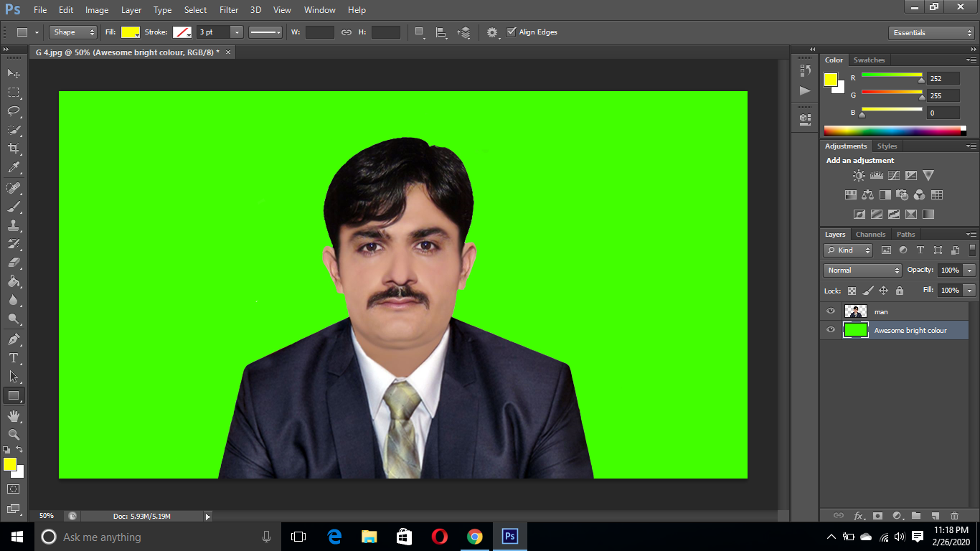Open the Create new layer button
Image resolution: width=980 pixels, height=551 pixels.
(x=935, y=516)
